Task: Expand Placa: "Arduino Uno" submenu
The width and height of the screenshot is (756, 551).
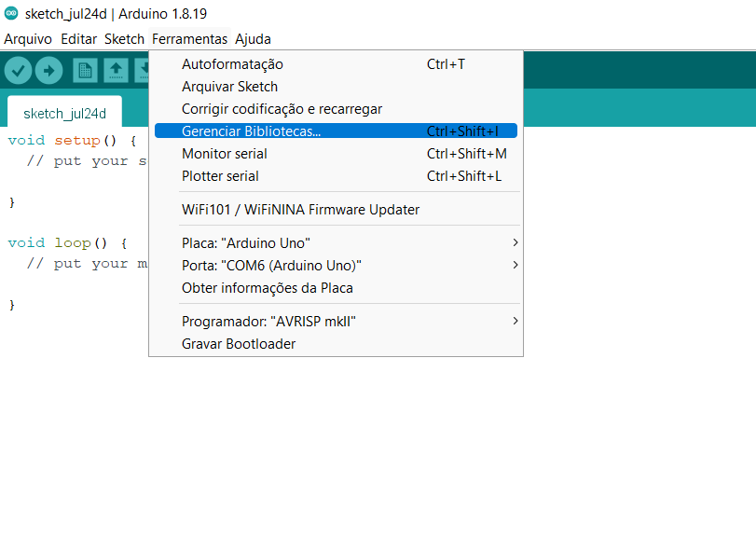Action: tap(337, 243)
